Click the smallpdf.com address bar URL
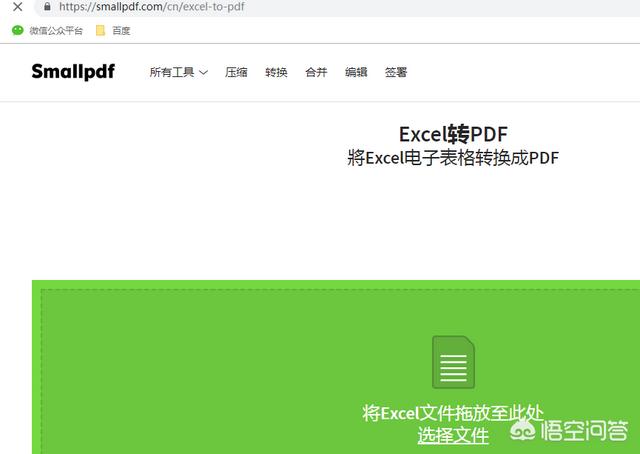Viewport: 640px width, 454px height. tap(152, 7)
